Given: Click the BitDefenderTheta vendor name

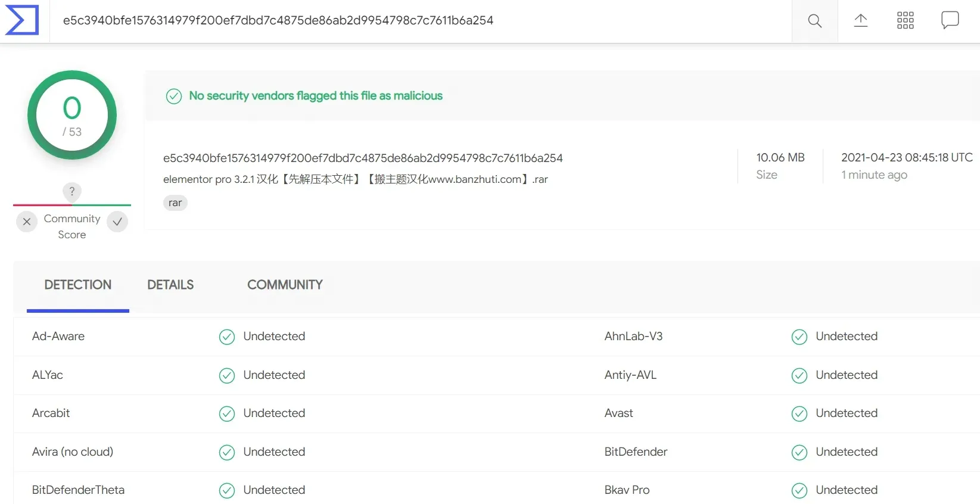Looking at the screenshot, I should coord(79,490).
